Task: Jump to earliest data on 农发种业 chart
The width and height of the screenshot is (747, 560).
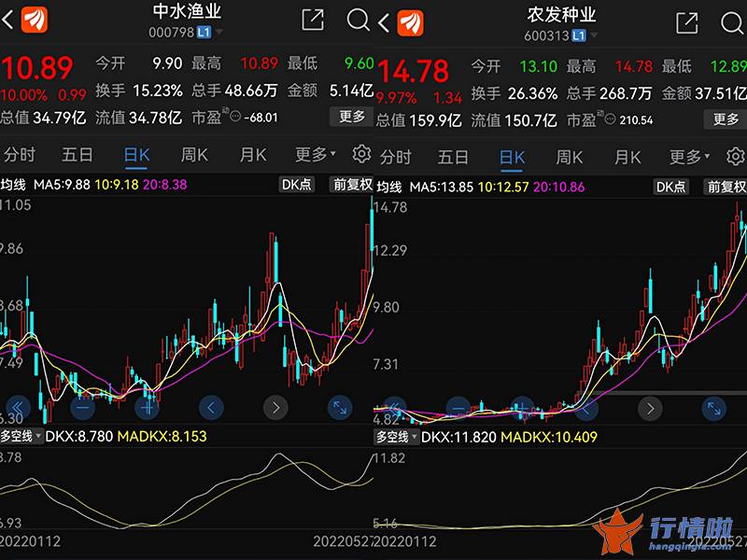Action: pos(393,408)
